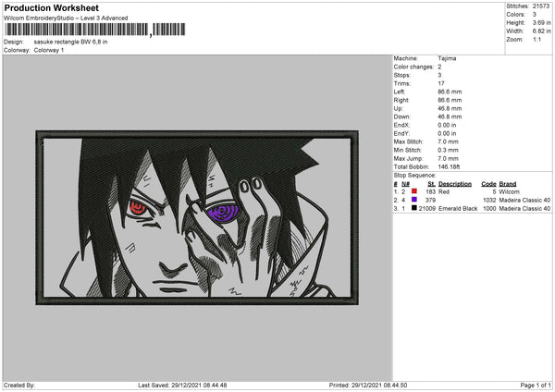Viewport: 555px width, 392px height.
Task: Click stitch count 21009 in row 3
Action: (427, 209)
